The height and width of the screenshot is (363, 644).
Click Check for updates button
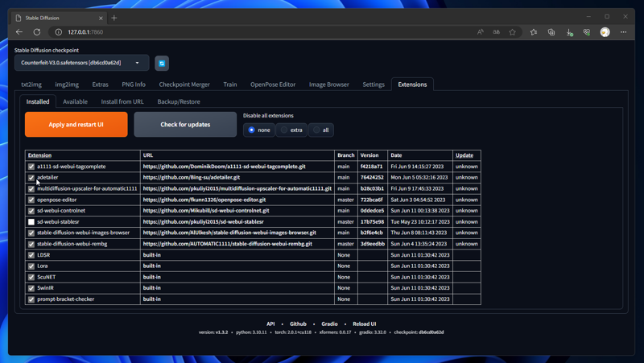coord(185,125)
